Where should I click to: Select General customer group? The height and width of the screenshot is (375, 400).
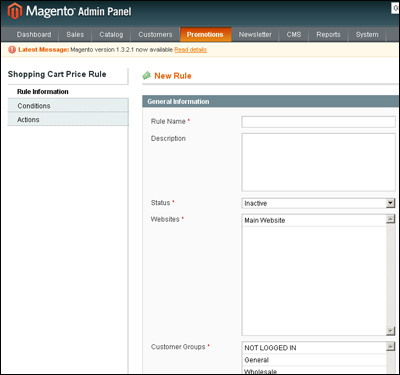pos(314,360)
